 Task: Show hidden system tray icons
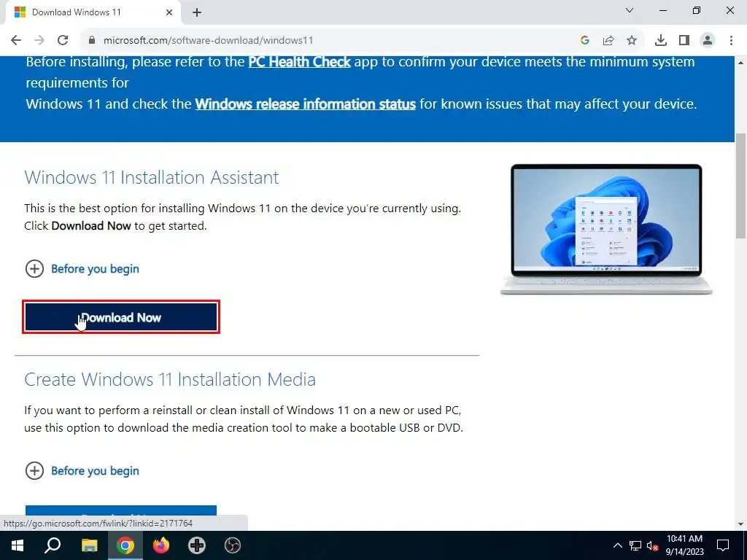[617, 545]
